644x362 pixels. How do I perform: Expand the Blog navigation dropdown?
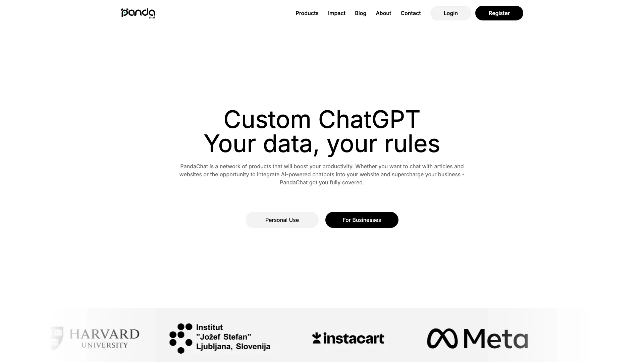(x=361, y=13)
